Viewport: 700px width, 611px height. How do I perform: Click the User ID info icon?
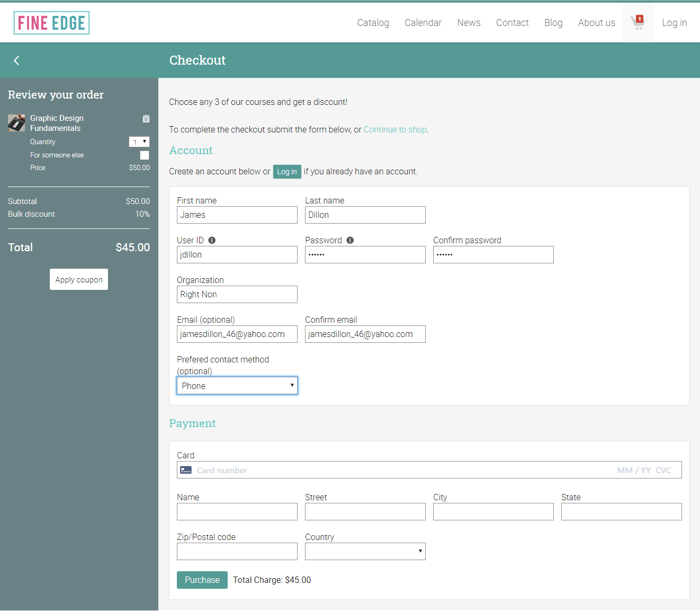[x=212, y=240]
